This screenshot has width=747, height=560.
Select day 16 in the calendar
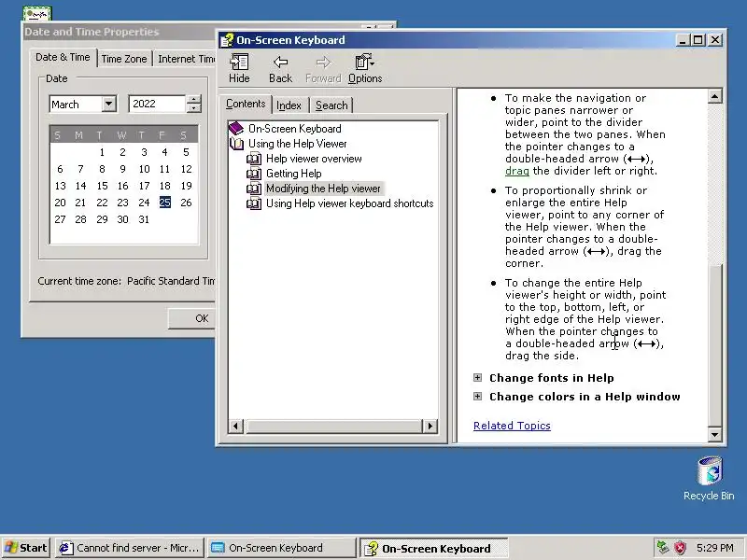pos(123,186)
